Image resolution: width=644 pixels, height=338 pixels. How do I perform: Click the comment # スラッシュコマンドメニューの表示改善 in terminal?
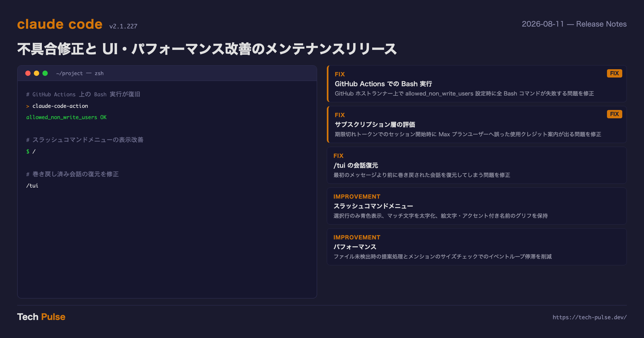pyautogui.click(x=85, y=140)
